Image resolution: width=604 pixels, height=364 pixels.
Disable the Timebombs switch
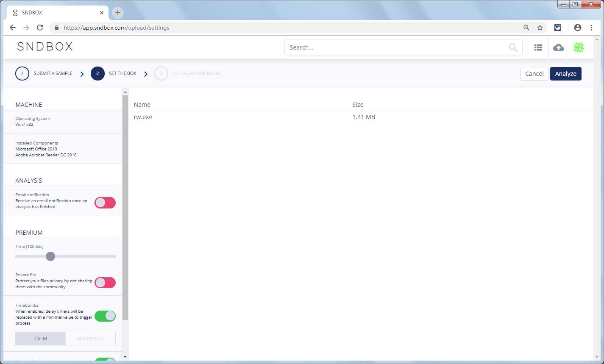[105, 316]
